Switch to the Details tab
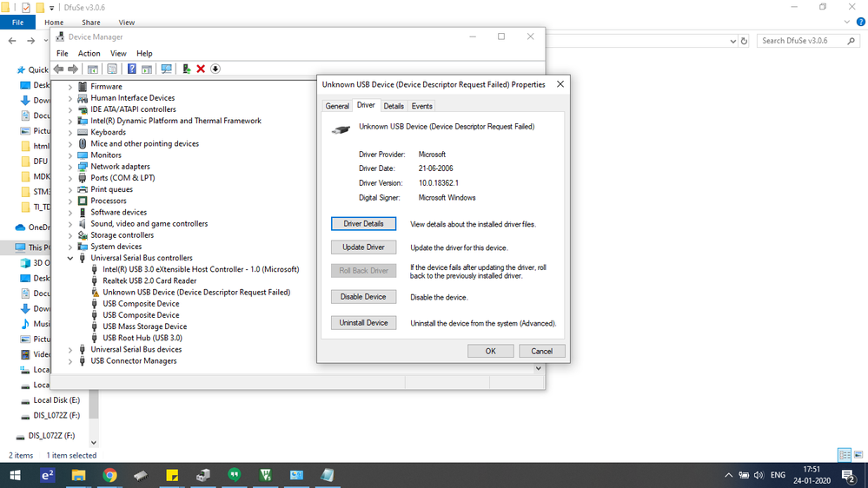The height and width of the screenshot is (488, 868). (394, 106)
